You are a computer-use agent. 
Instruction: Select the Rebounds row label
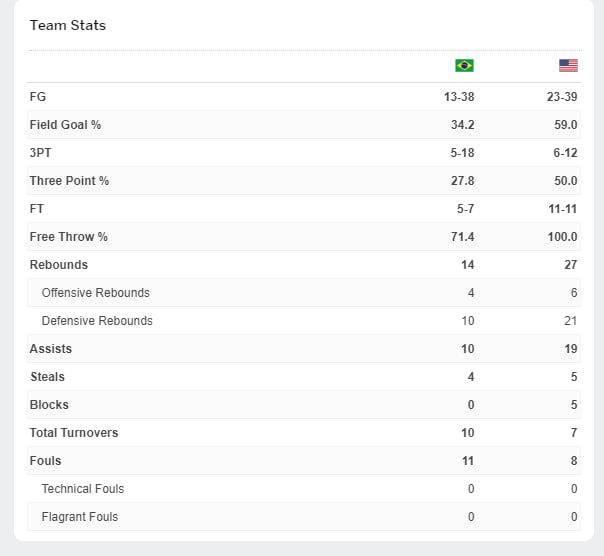point(59,265)
